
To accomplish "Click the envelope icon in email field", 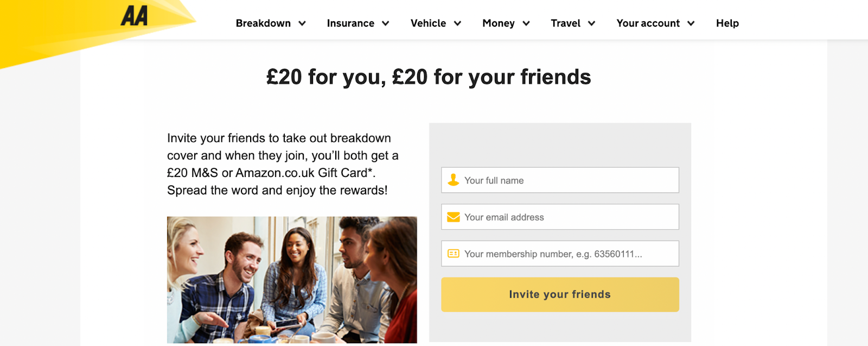I will point(454,217).
